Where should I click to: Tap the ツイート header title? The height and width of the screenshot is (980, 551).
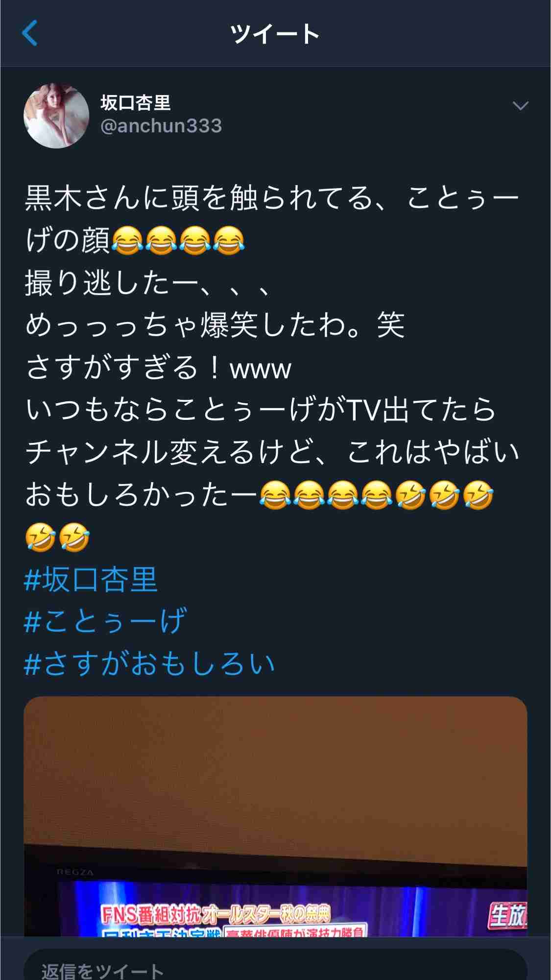tap(275, 34)
